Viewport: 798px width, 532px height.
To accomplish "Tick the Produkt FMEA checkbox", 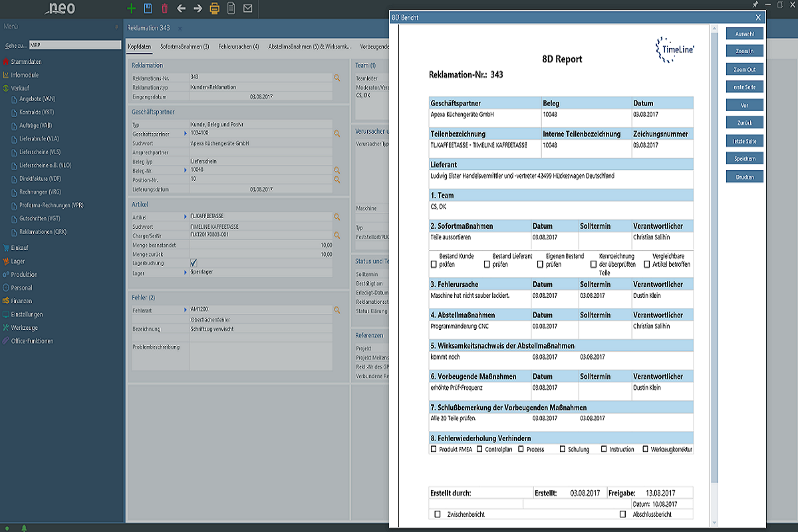I will pos(434,450).
